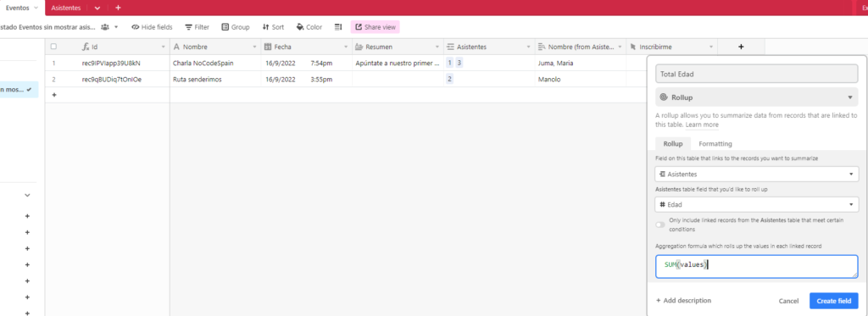Click linked record chip 2
The width and height of the screenshot is (868, 316).
tap(450, 79)
